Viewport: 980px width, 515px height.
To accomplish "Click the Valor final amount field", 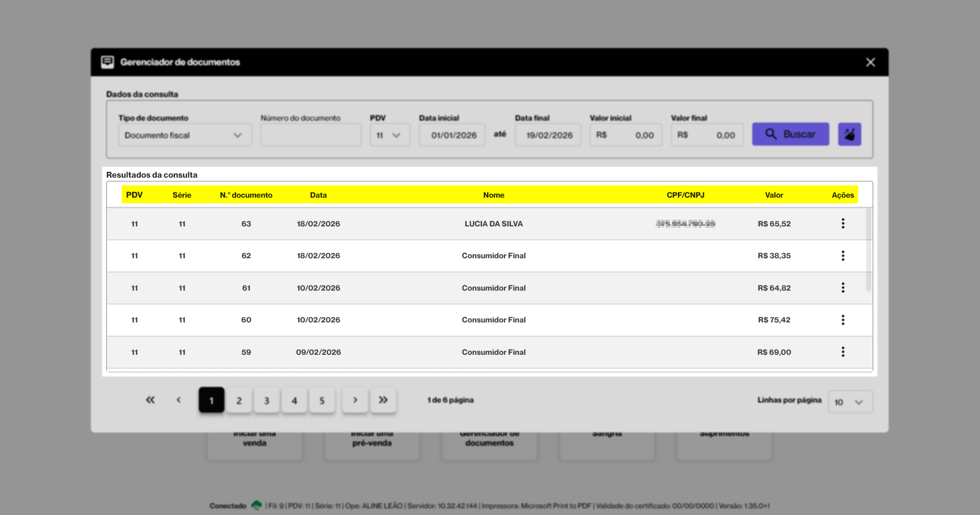I will coord(707,135).
